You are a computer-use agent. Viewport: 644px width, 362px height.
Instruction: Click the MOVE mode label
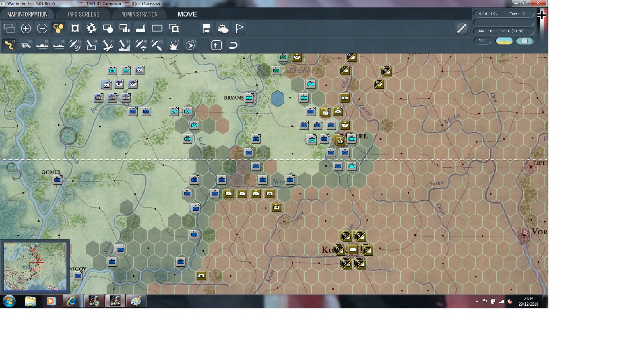[188, 14]
